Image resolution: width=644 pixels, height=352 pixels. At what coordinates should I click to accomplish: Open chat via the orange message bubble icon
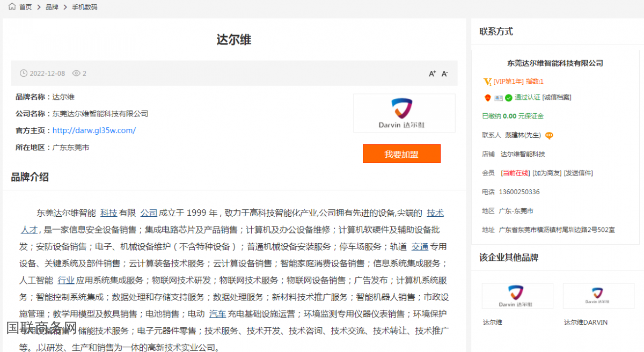coord(549,136)
